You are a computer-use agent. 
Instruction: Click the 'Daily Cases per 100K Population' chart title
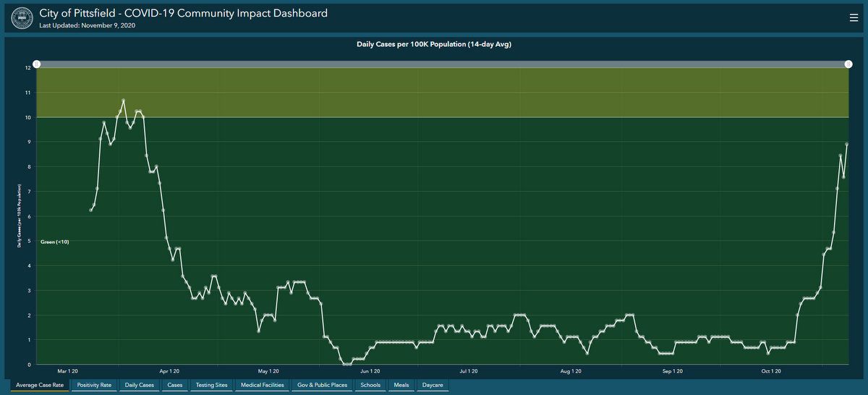[x=440, y=45]
